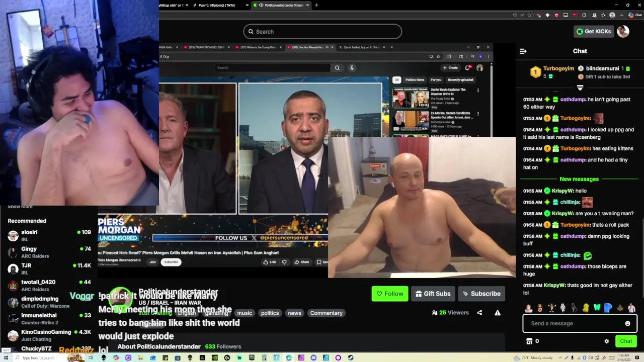
Task: Pick the blue P emote above message box
Action: pyautogui.click(x=608, y=308)
